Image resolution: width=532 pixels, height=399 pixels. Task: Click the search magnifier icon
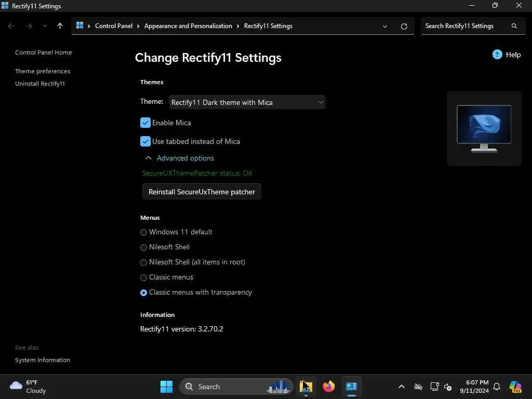click(514, 26)
